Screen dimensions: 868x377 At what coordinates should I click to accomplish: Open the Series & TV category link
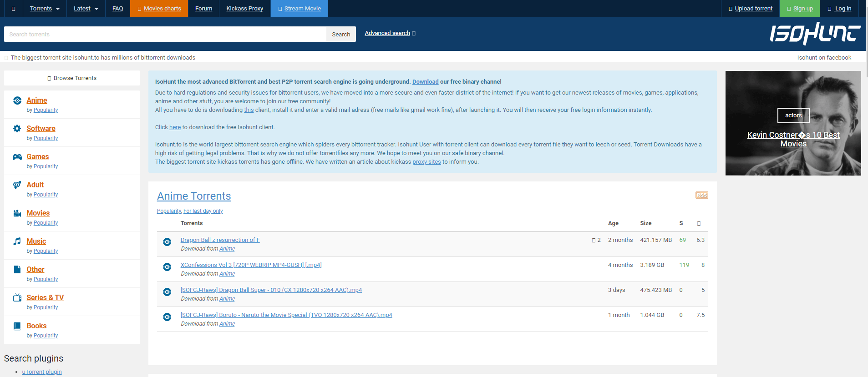click(x=45, y=297)
